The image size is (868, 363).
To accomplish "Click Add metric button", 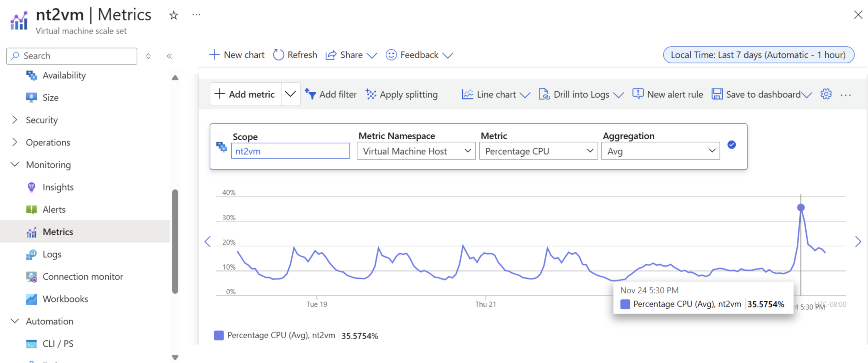I will coord(246,94).
